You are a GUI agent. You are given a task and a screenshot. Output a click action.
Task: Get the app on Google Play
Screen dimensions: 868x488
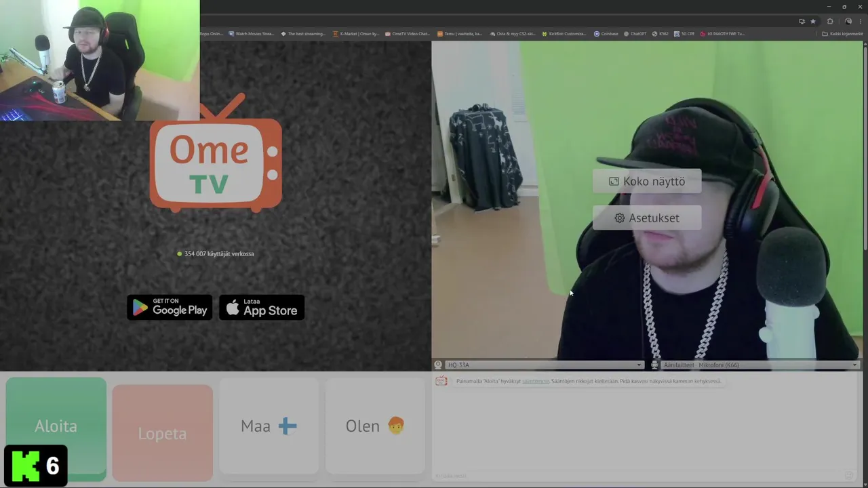tap(170, 308)
